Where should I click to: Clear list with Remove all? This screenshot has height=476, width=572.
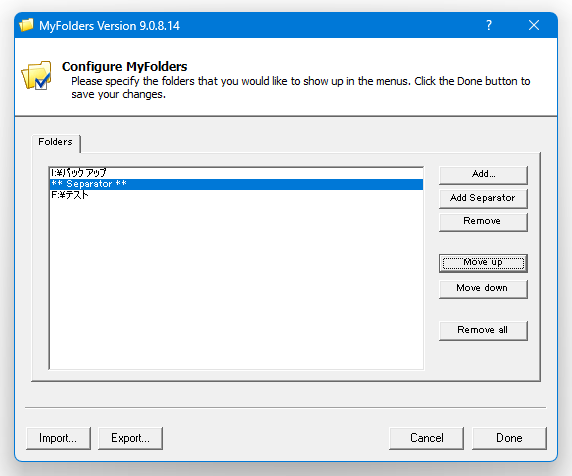[x=483, y=330]
